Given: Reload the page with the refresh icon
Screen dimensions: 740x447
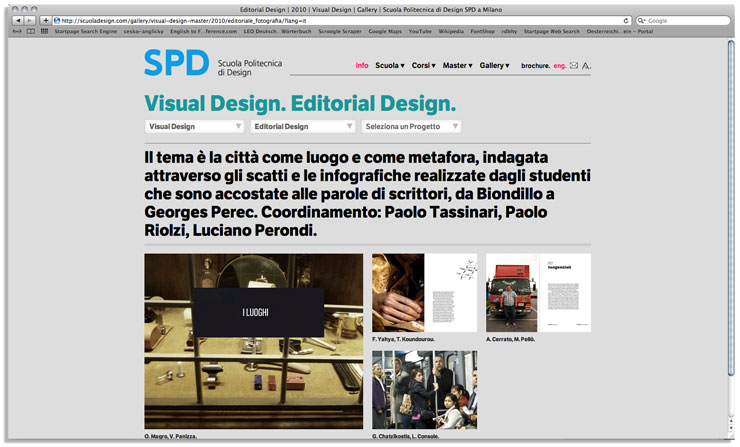Looking at the screenshot, I should tap(626, 20).
